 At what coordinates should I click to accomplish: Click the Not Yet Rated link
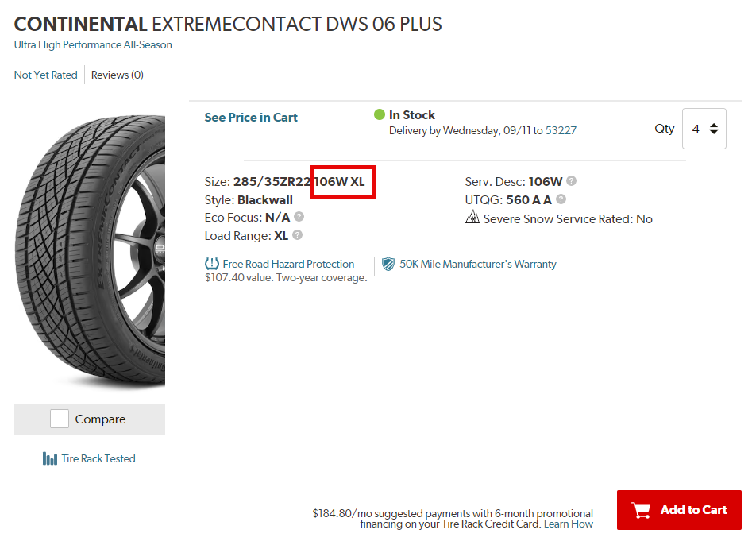pos(45,74)
